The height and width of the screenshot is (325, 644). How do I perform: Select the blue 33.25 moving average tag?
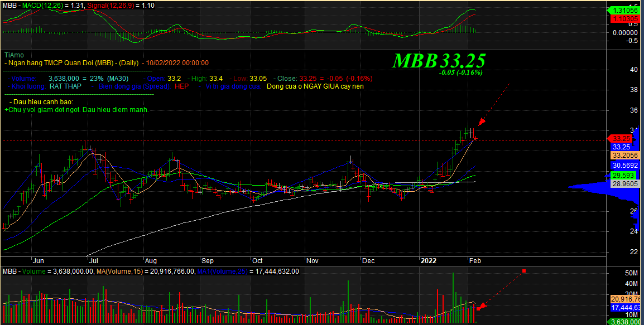622,147
